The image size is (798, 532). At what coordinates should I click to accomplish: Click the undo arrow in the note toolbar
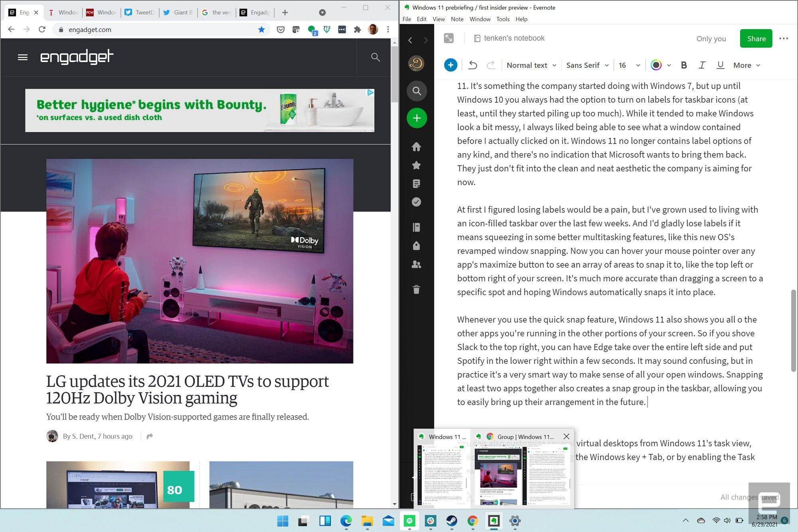pyautogui.click(x=472, y=65)
